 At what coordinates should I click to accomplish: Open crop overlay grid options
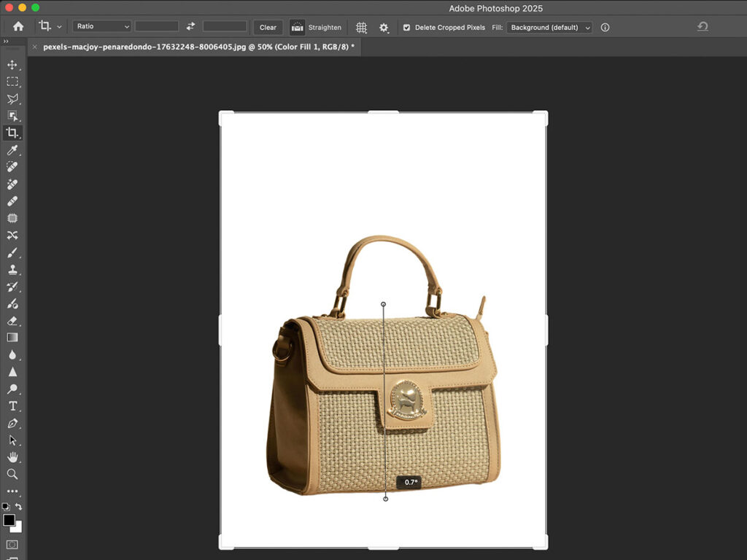point(362,28)
